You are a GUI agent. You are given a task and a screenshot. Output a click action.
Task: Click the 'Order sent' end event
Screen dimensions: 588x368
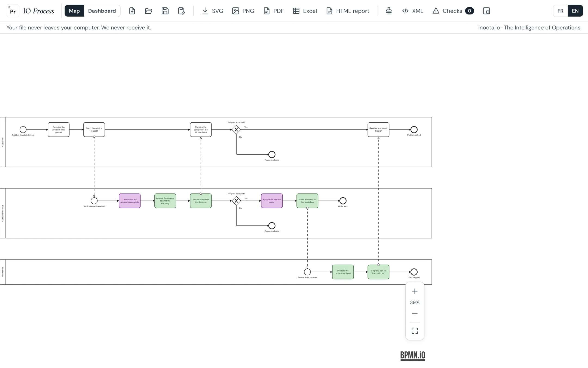[343, 201]
